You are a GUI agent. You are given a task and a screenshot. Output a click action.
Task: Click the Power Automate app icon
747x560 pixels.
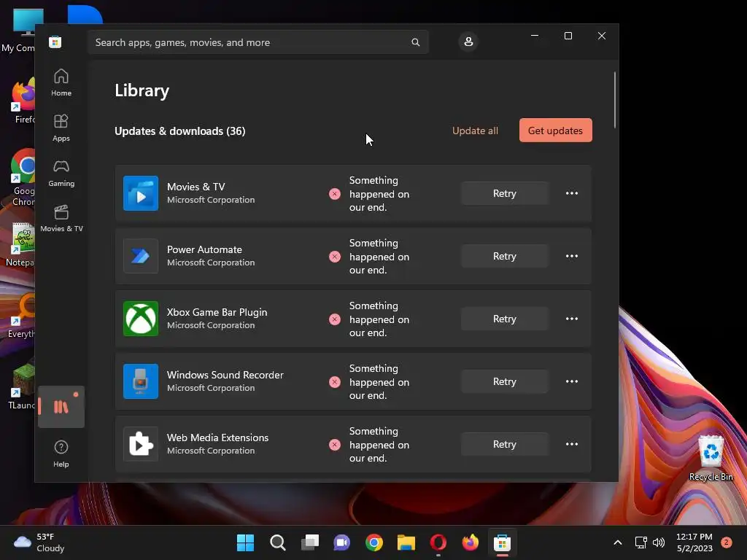pyautogui.click(x=141, y=256)
